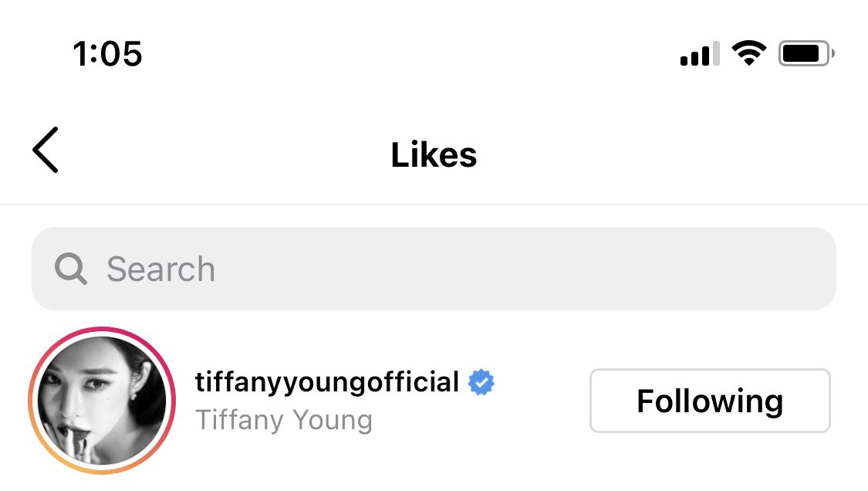Unfollow via the Following button
868x491 pixels.
[710, 401]
